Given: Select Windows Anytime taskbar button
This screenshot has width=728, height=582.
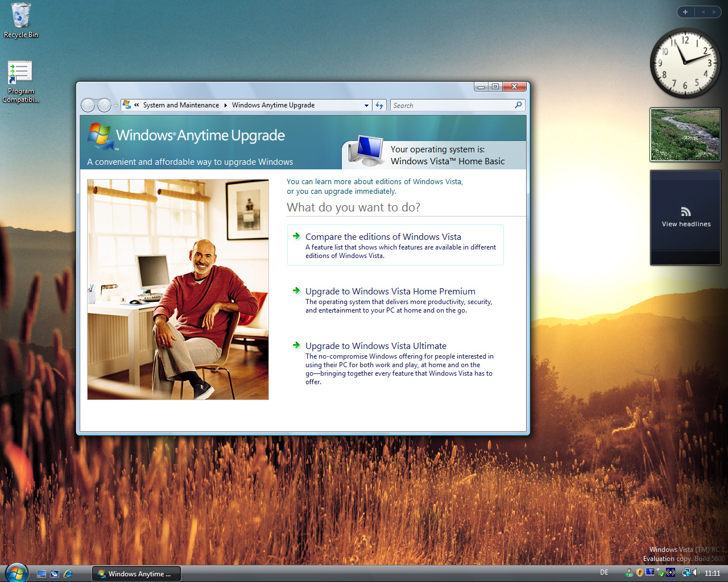Looking at the screenshot, I should 136,573.
